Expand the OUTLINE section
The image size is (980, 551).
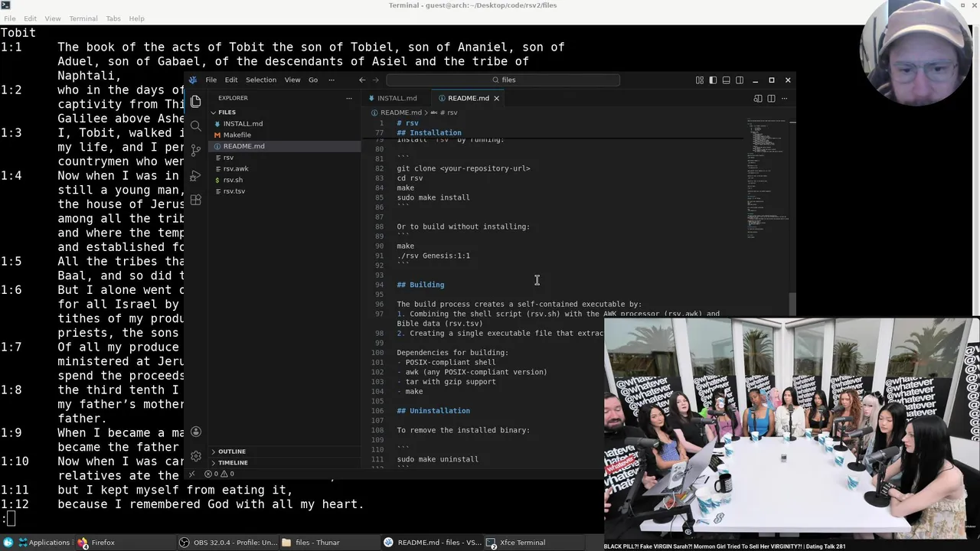[x=285, y=452]
